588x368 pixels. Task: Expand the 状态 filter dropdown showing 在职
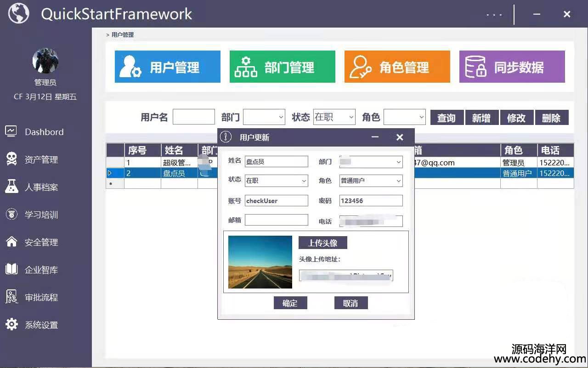[x=334, y=117]
